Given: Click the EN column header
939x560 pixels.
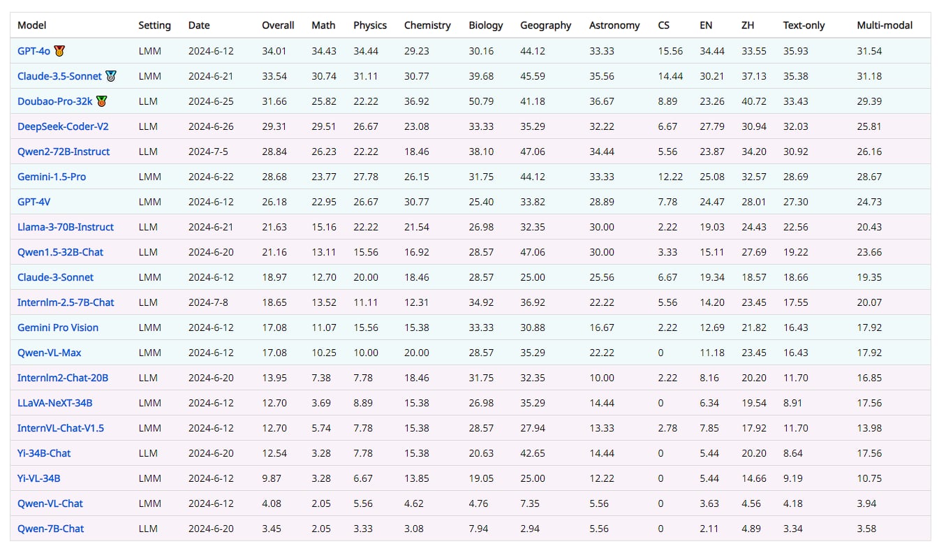Looking at the screenshot, I should point(706,25).
